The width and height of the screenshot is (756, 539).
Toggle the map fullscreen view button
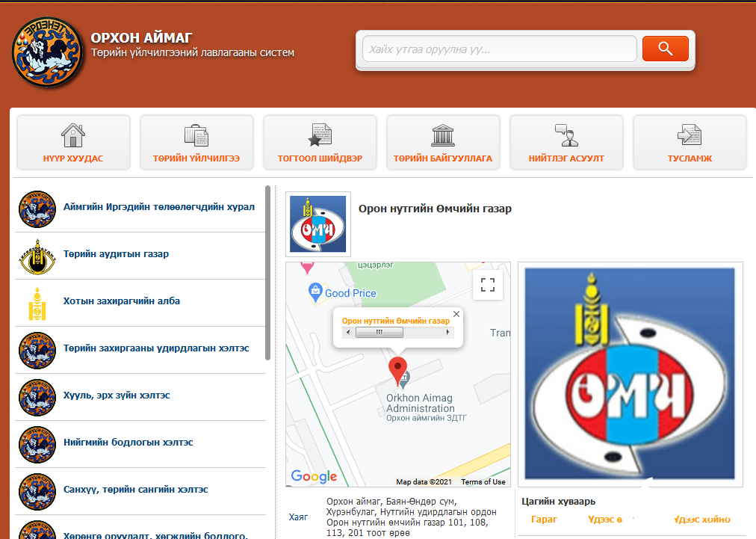click(x=488, y=285)
